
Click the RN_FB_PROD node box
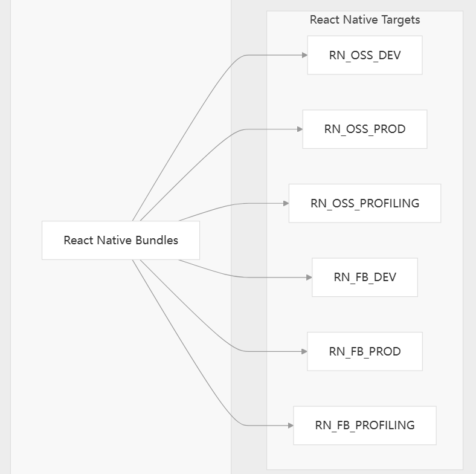[364, 351]
